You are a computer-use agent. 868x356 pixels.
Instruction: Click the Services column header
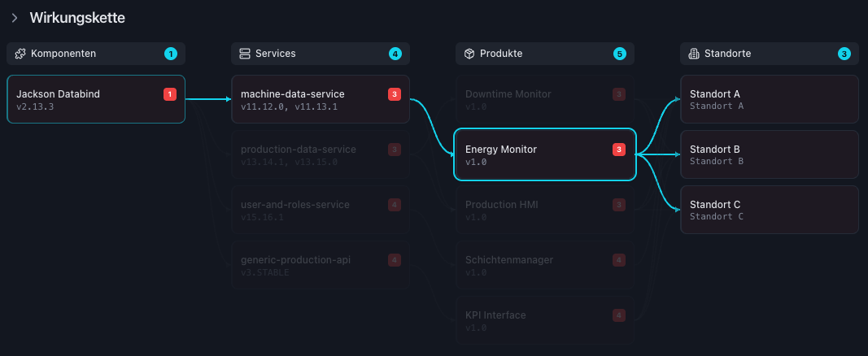321,54
